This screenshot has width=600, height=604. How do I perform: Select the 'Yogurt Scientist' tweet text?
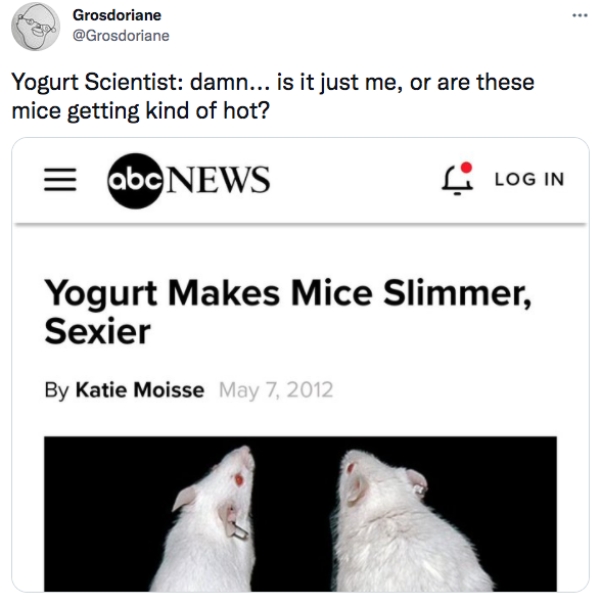point(272,95)
